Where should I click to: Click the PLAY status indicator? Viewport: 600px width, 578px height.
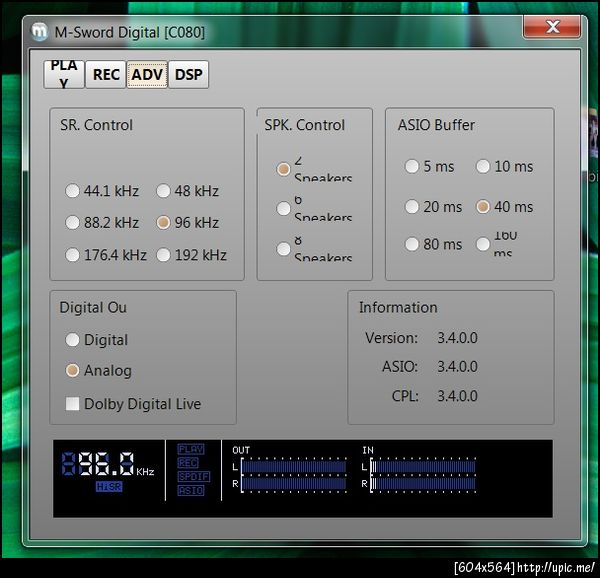[191, 449]
